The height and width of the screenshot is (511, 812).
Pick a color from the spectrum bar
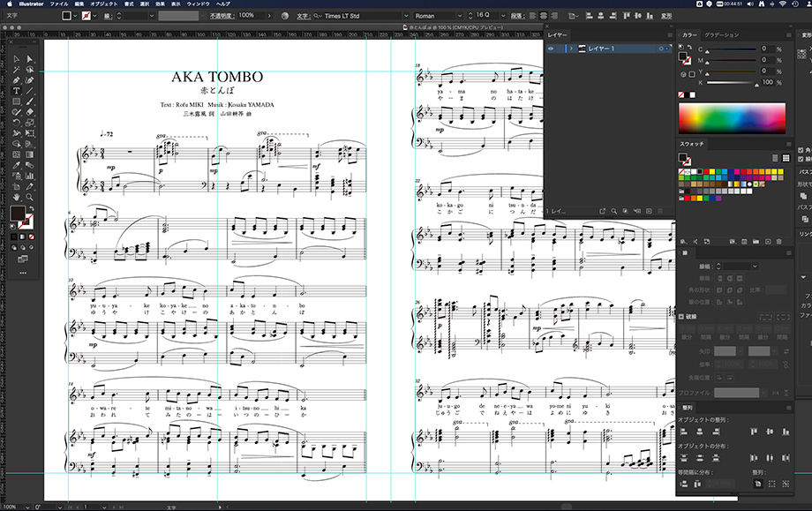(732, 118)
